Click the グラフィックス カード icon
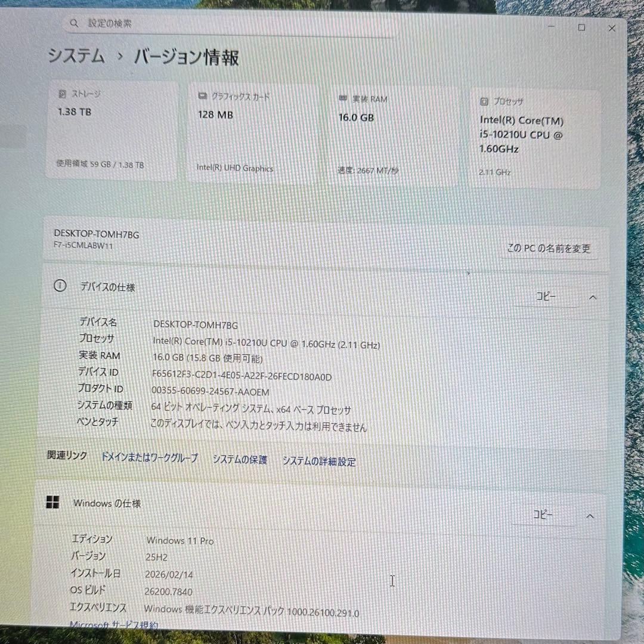The image size is (644, 644). pyautogui.click(x=203, y=96)
